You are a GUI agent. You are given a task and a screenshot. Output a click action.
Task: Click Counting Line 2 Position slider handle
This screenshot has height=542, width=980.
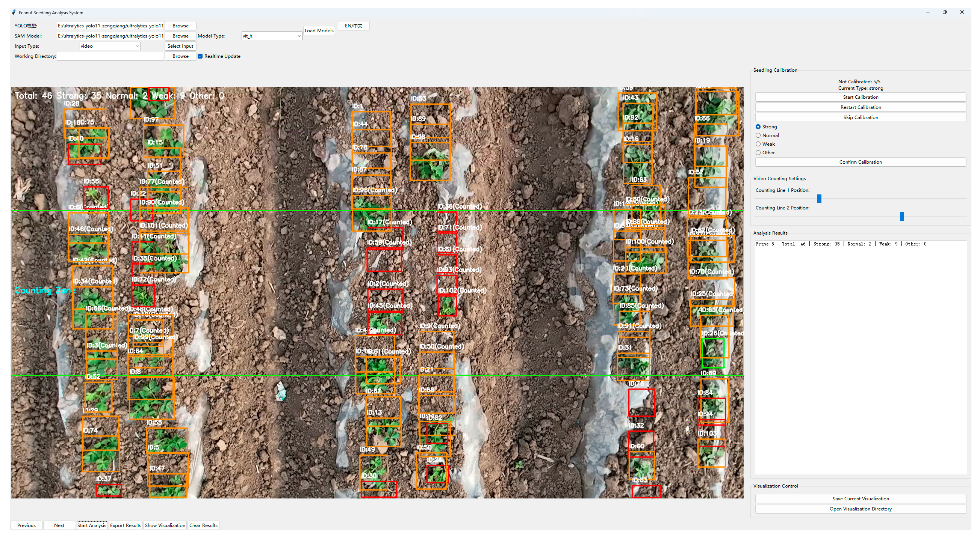[901, 217]
